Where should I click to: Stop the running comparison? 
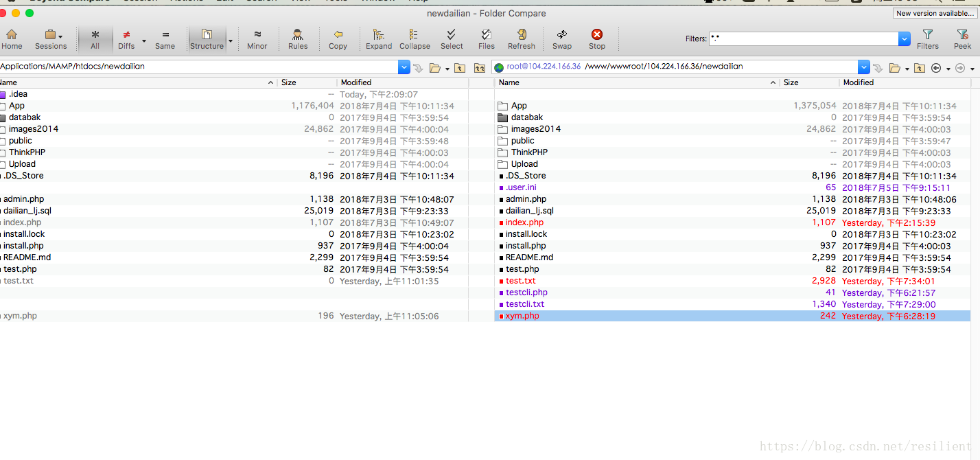(597, 39)
